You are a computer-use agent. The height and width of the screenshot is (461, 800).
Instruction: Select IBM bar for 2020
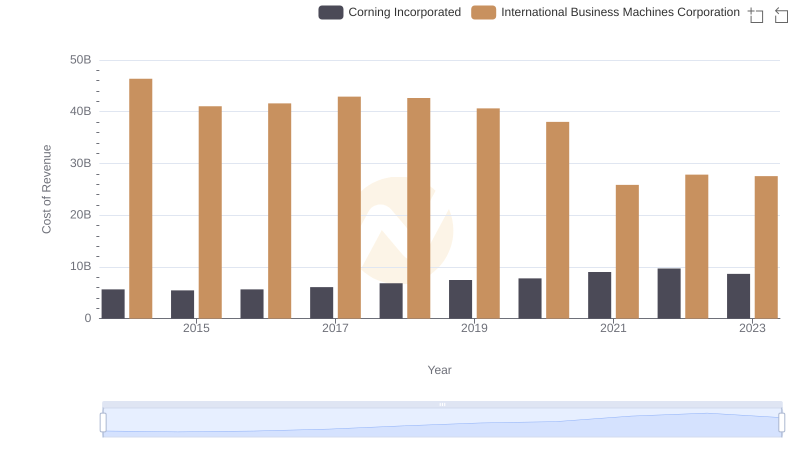558,220
